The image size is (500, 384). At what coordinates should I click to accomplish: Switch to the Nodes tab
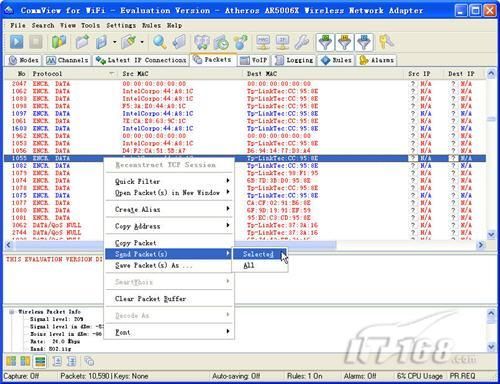23,60
